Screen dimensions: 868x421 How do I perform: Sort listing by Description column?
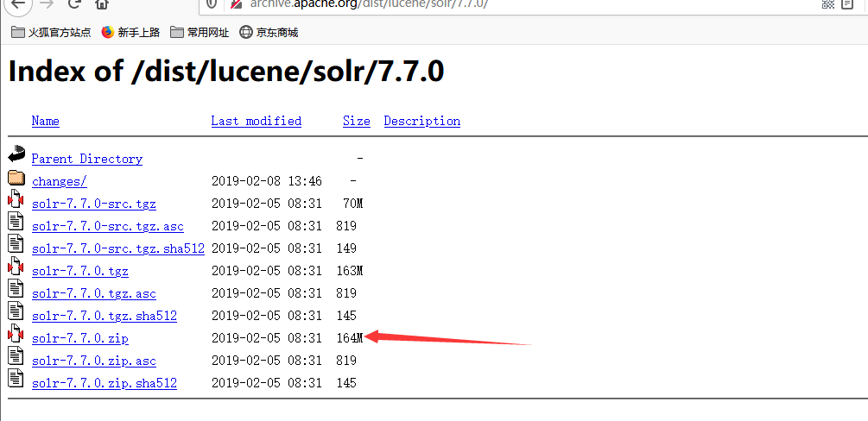coord(422,121)
